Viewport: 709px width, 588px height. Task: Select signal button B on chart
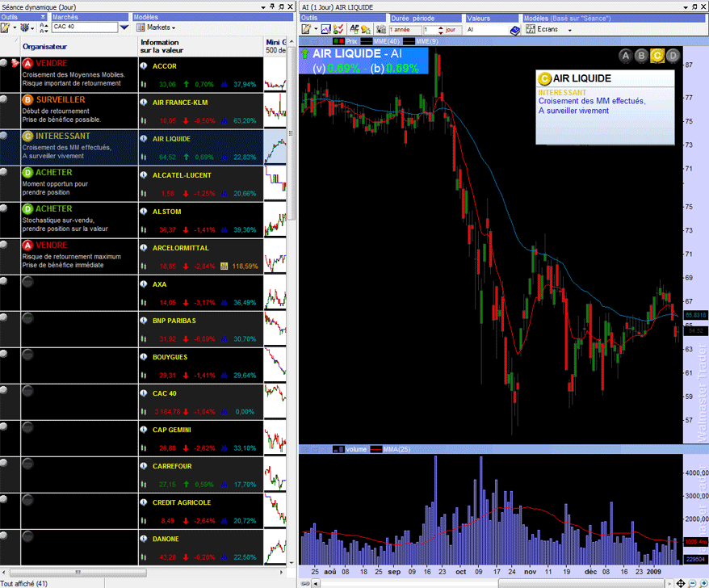[x=641, y=56]
